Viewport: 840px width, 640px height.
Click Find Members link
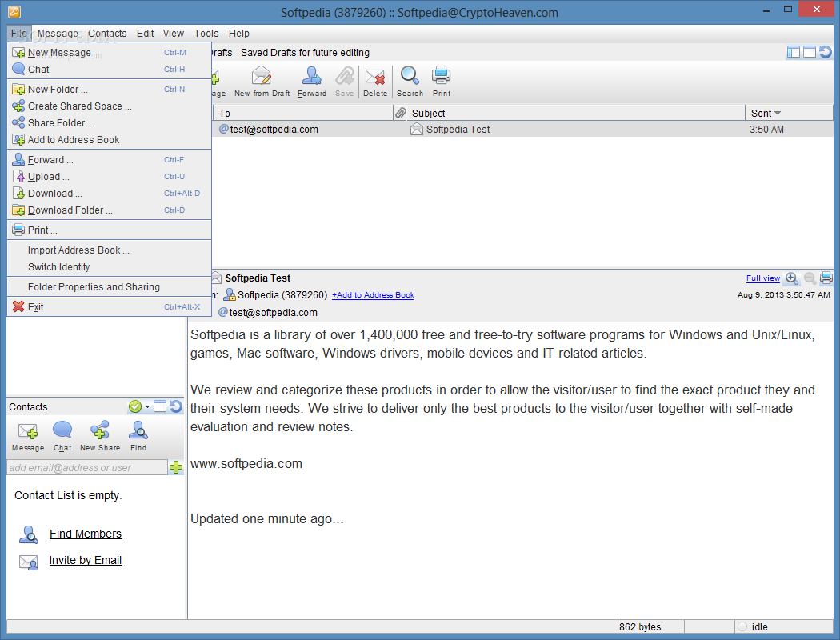point(86,534)
